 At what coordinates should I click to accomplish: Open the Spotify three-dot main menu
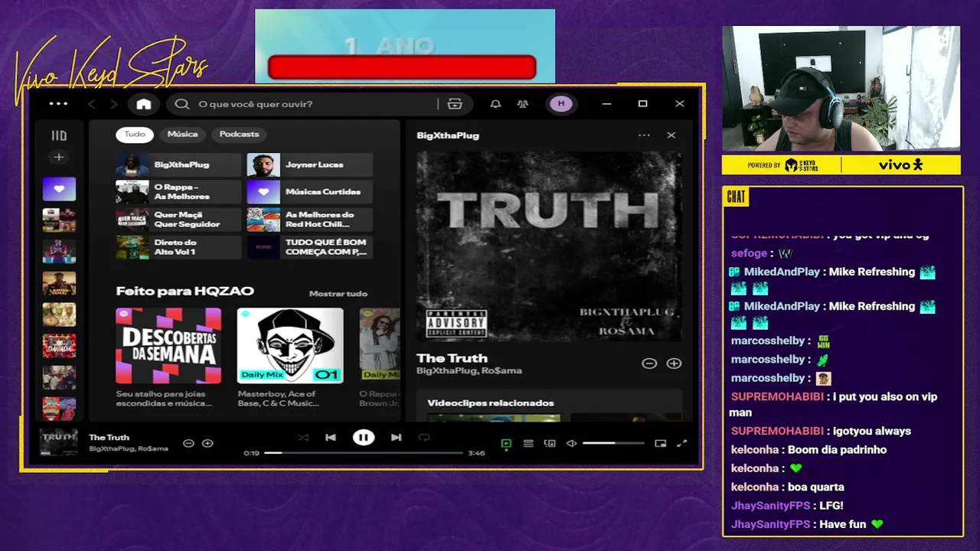tap(58, 104)
